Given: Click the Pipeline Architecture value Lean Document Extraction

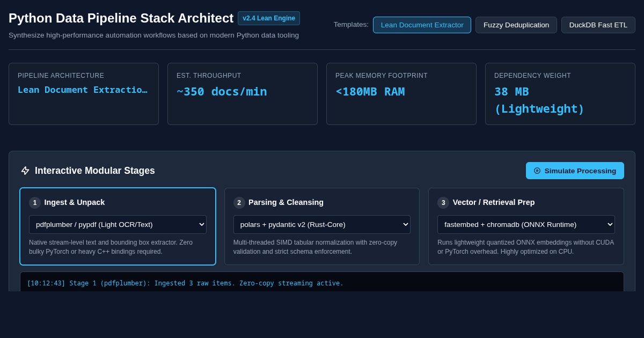Looking at the screenshot, I should point(83,90).
